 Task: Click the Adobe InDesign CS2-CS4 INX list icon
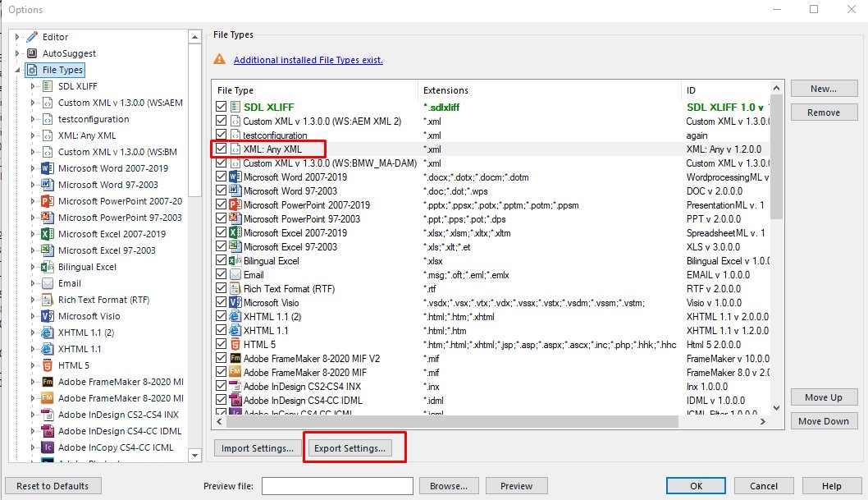[235, 387]
